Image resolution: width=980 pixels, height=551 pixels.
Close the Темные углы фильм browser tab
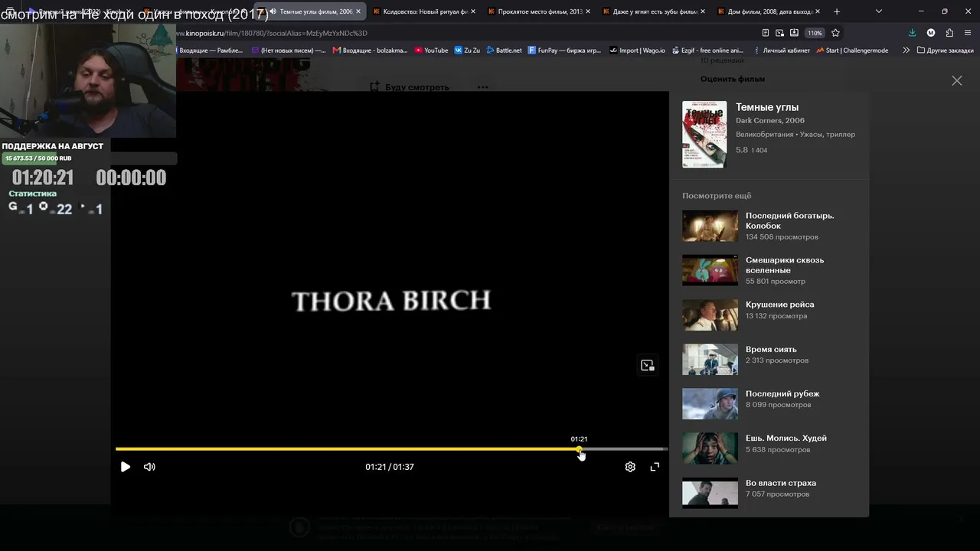[x=358, y=11]
